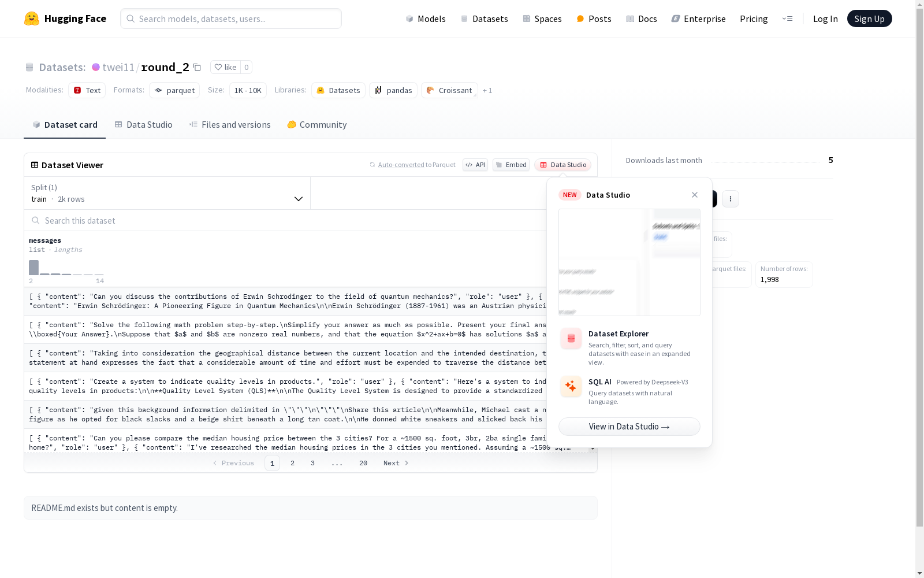
Task: Go to page 3
Action: [x=313, y=463]
